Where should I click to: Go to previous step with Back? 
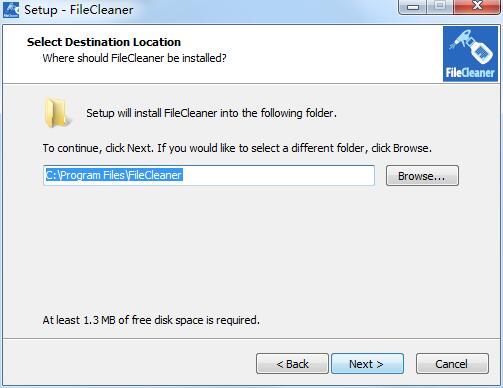pyautogui.click(x=292, y=364)
